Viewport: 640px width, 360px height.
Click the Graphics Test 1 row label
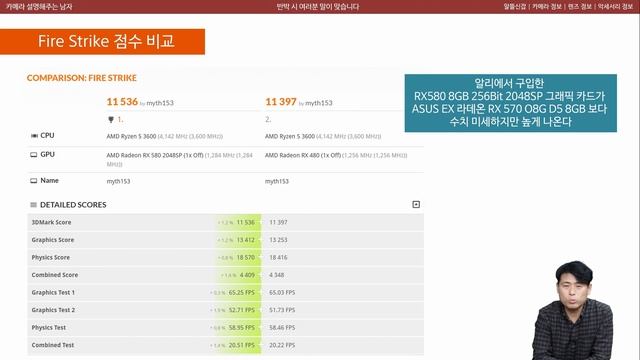point(53,293)
